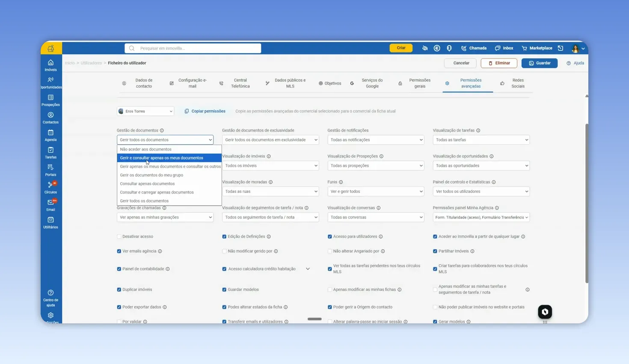629x364 pixels.
Task: Uncheck Ver emails agência
Action: [x=119, y=252]
